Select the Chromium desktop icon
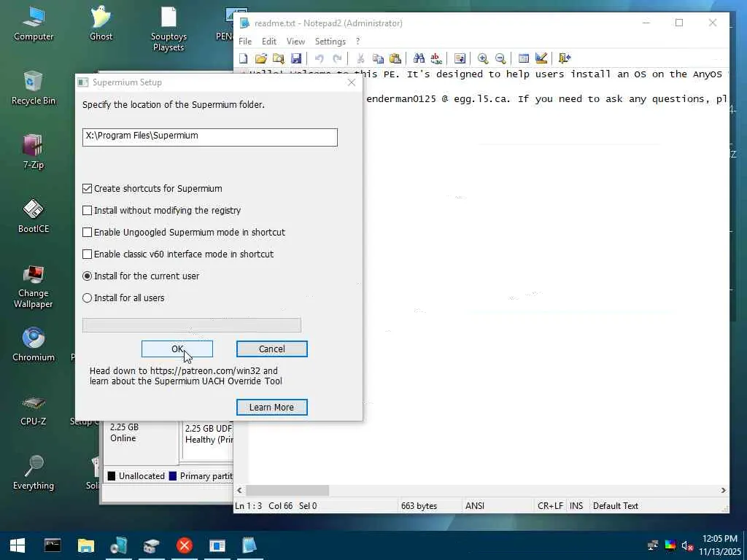The width and height of the screenshot is (747, 560). [x=33, y=344]
